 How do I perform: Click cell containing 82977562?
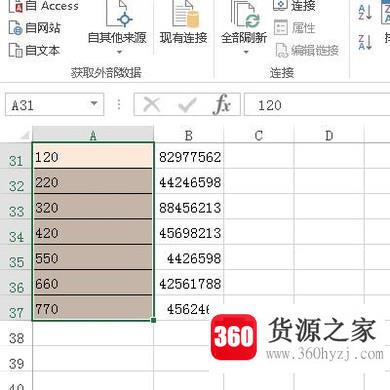(189, 156)
